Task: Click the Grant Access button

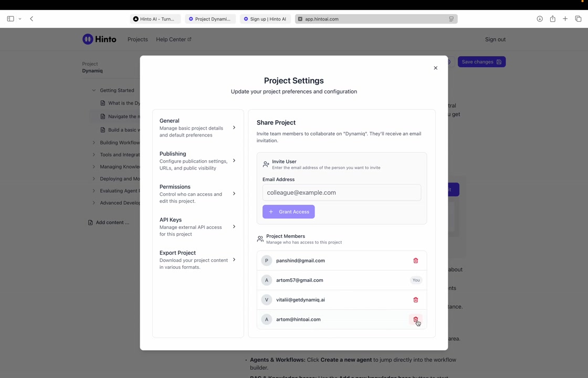Action: click(288, 212)
